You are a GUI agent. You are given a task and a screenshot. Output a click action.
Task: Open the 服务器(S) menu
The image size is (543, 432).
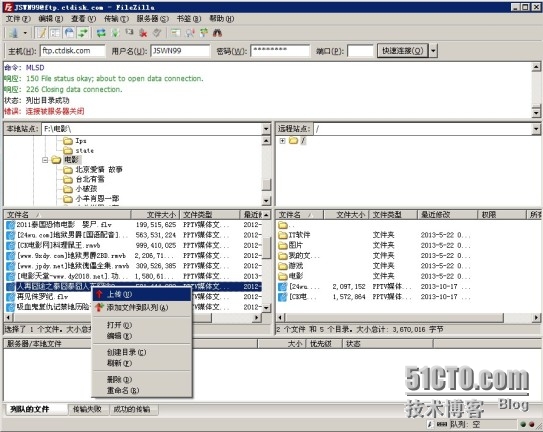[153, 19]
